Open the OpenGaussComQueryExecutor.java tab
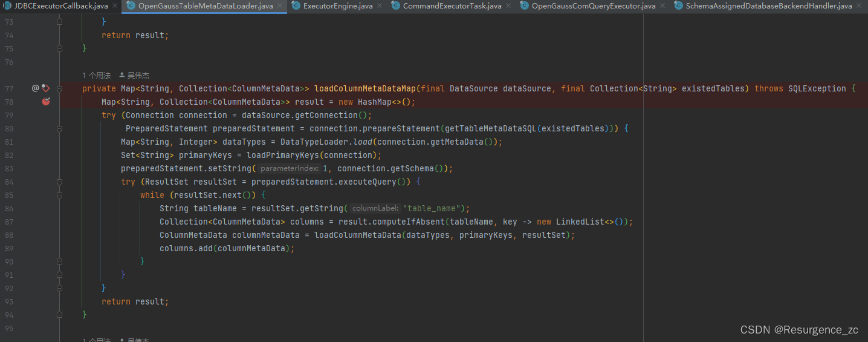The height and width of the screenshot is (342, 868). pos(594,6)
